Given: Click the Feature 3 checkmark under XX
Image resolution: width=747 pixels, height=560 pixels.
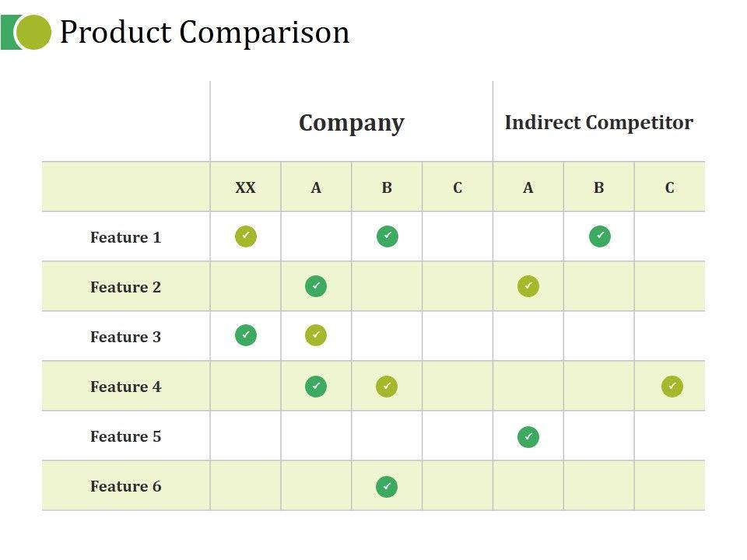Looking at the screenshot, I should [x=245, y=335].
